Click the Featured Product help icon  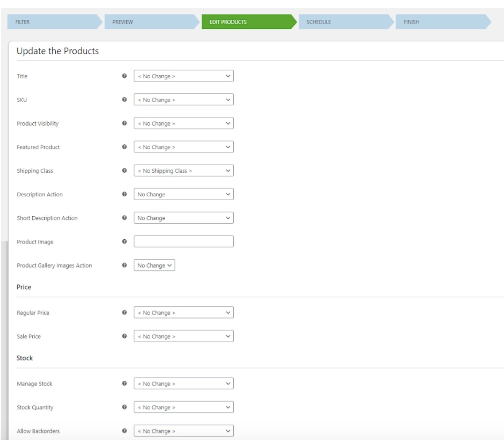click(124, 147)
